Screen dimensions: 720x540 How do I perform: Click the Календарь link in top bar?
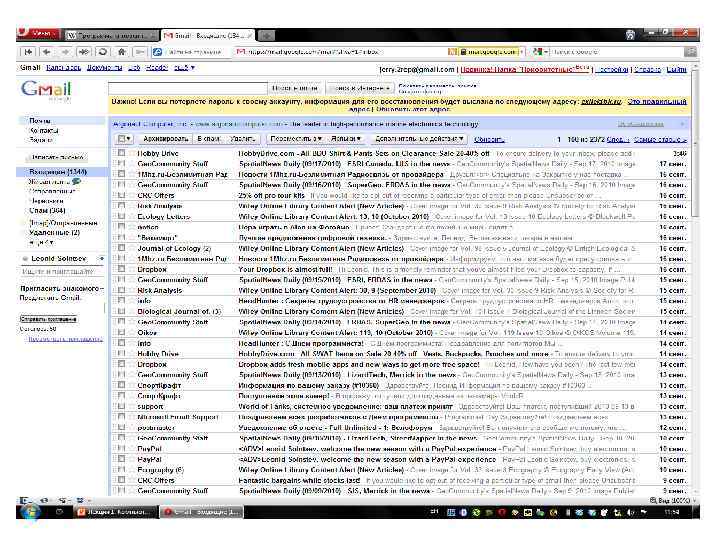click(63, 68)
